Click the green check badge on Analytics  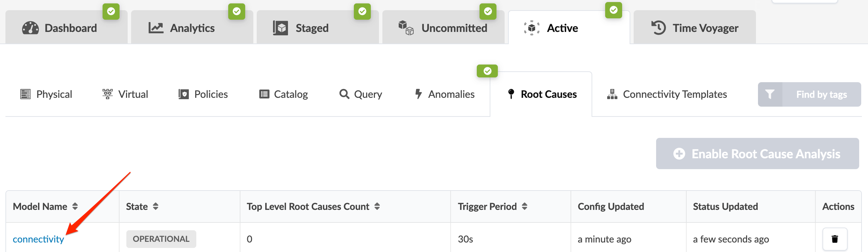pyautogui.click(x=237, y=12)
